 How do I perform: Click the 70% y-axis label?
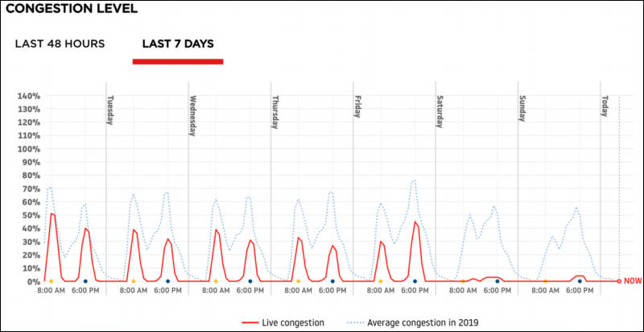(x=31, y=189)
